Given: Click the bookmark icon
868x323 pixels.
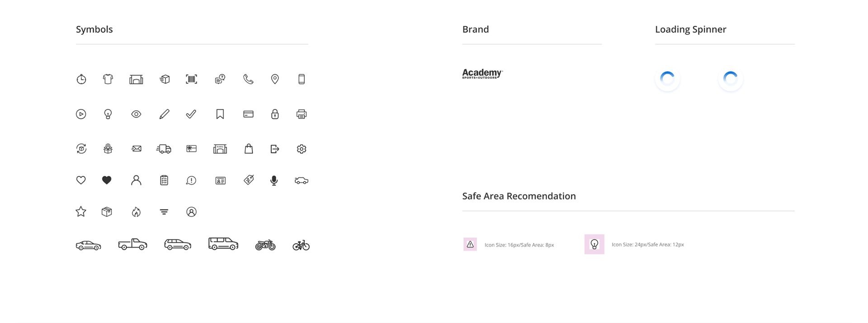Looking at the screenshot, I should click(x=220, y=114).
